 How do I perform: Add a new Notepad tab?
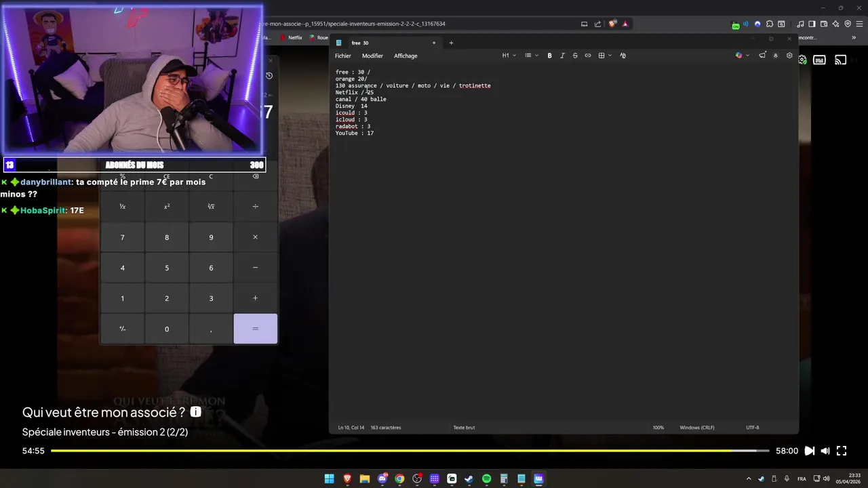(x=451, y=43)
